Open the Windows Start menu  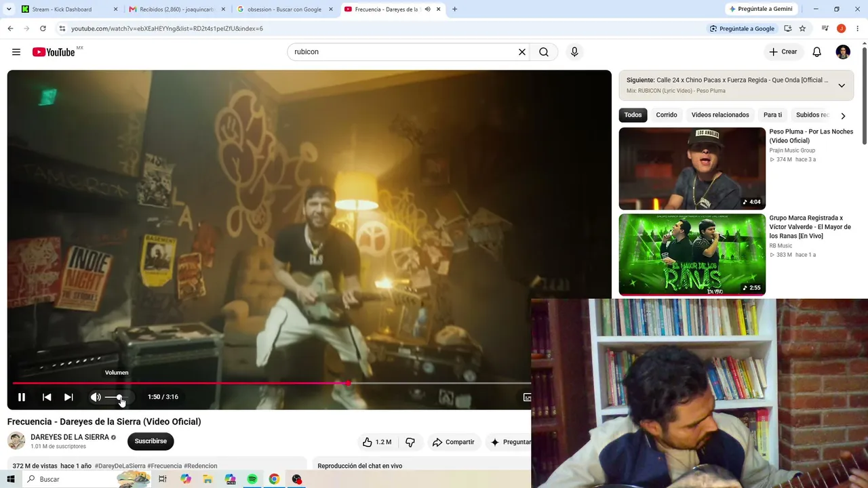[11, 479]
